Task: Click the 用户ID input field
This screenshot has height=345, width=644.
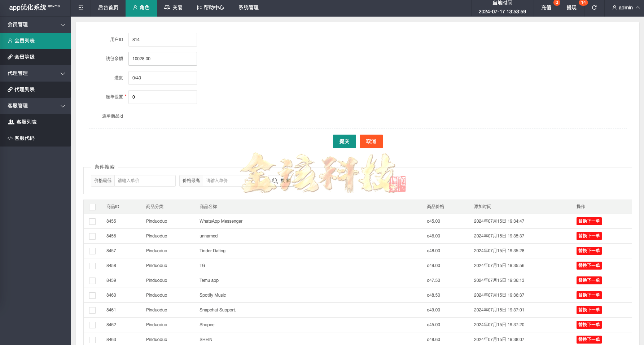Action: point(162,40)
